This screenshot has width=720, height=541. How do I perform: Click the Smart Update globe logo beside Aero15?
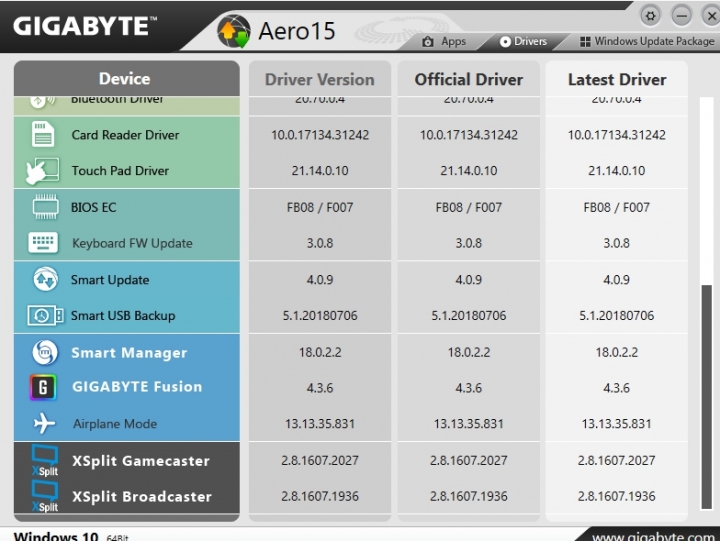pyautogui.click(x=234, y=31)
